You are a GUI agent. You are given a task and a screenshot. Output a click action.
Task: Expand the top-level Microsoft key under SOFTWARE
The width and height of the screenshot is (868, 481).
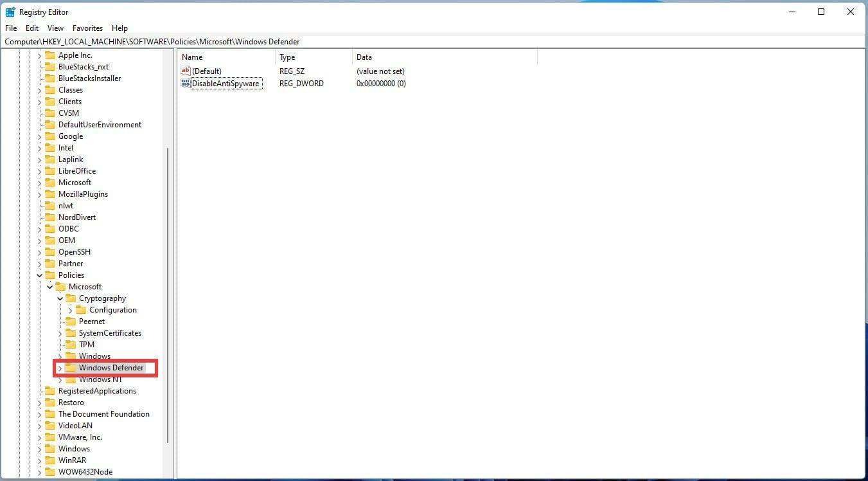(x=39, y=183)
